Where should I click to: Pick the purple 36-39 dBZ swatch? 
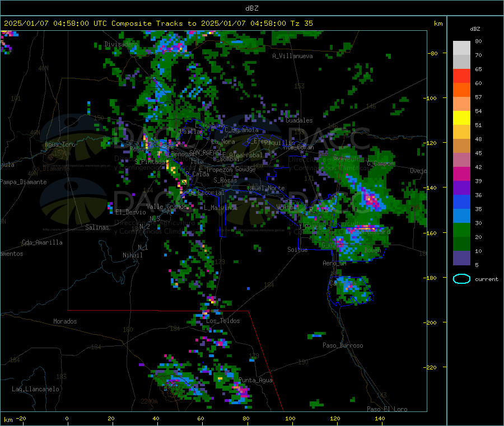point(461,188)
